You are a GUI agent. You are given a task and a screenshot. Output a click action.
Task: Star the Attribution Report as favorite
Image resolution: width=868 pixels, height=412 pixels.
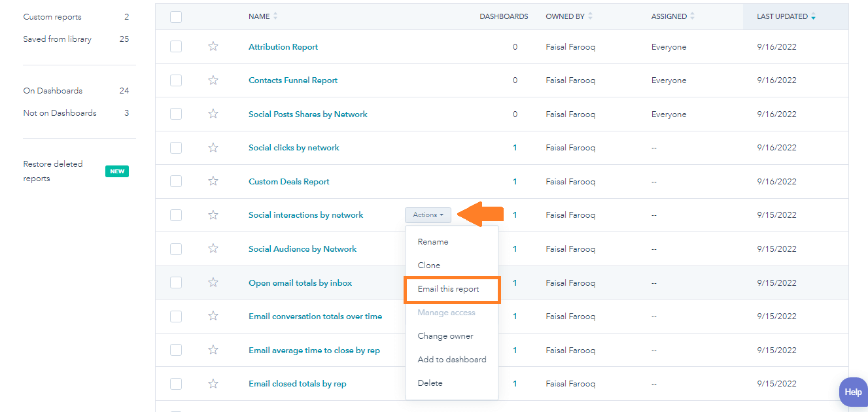[213, 46]
